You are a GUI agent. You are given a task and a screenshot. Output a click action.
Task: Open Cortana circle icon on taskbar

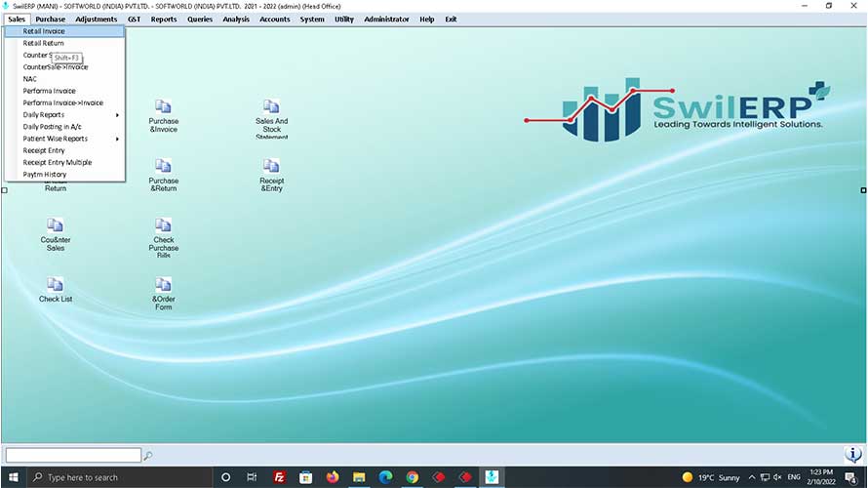pos(225,477)
